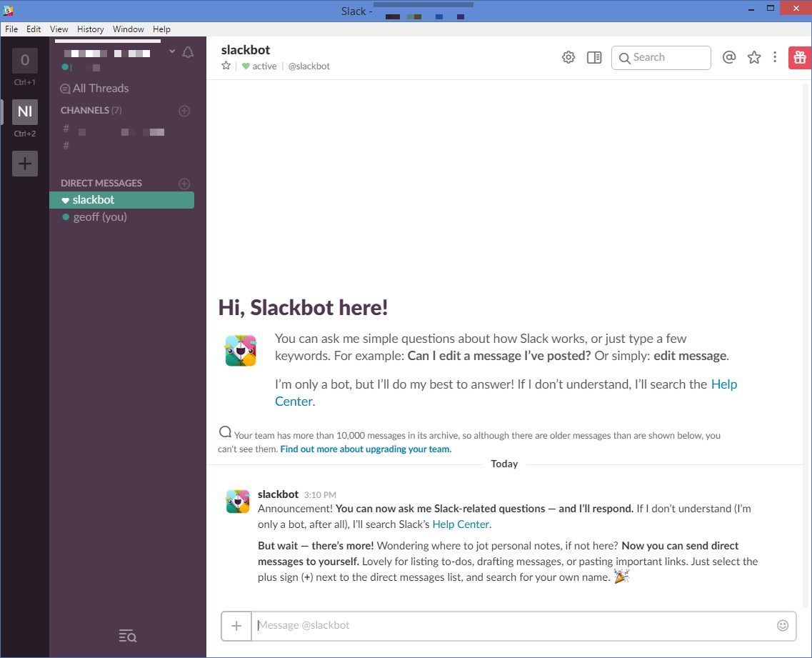The image size is (812, 658).
Task: Open the emoji picker smiley icon
Action: (783, 625)
